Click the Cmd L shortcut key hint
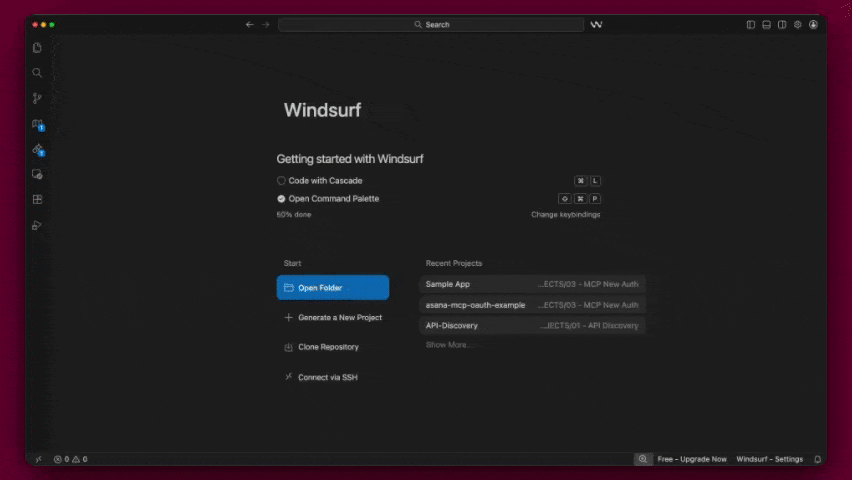 pyautogui.click(x=587, y=180)
